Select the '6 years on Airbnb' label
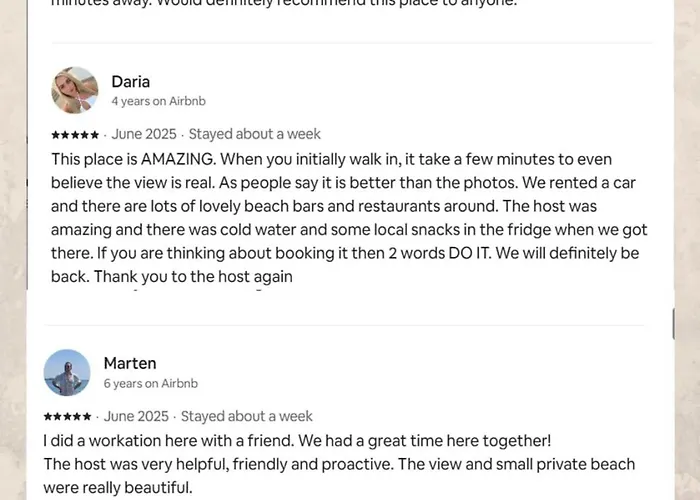Image resolution: width=700 pixels, height=500 pixels. [151, 383]
